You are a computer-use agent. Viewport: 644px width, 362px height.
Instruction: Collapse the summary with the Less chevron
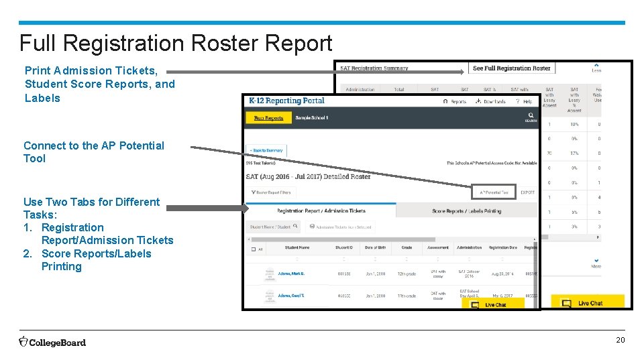tap(596, 68)
